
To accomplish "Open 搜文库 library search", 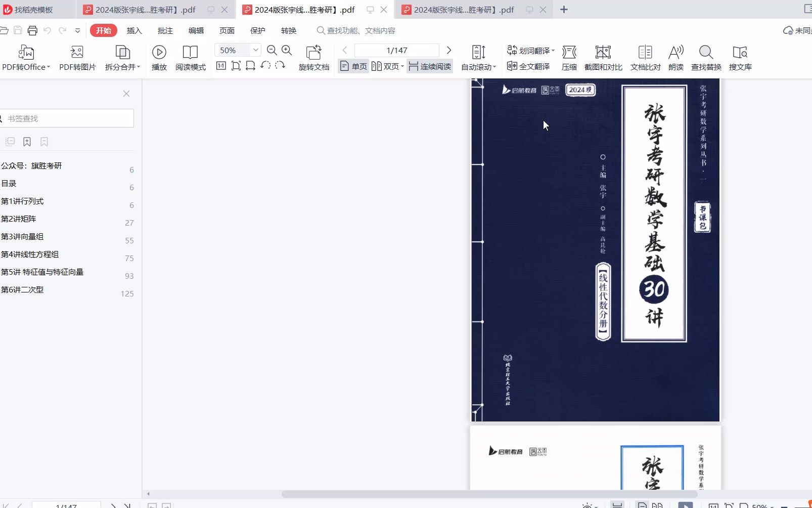I will pyautogui.click(x=740, y=58).
